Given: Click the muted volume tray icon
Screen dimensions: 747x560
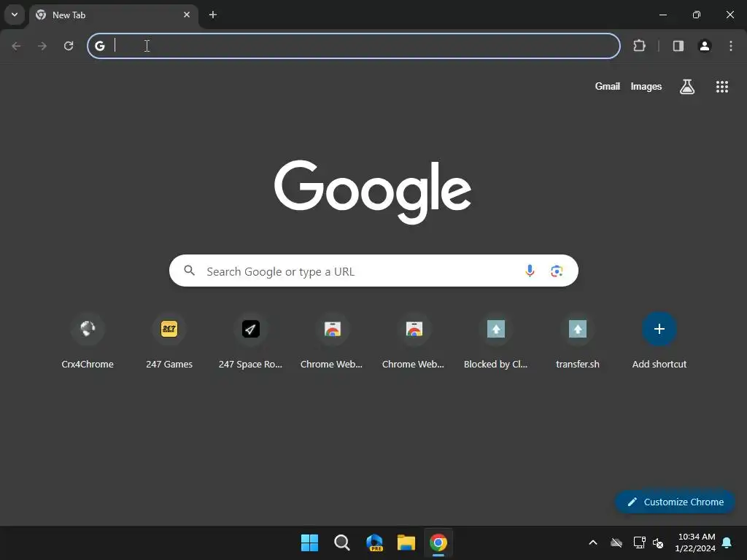Looking at the screenshot, I should [x=659, y=542].
